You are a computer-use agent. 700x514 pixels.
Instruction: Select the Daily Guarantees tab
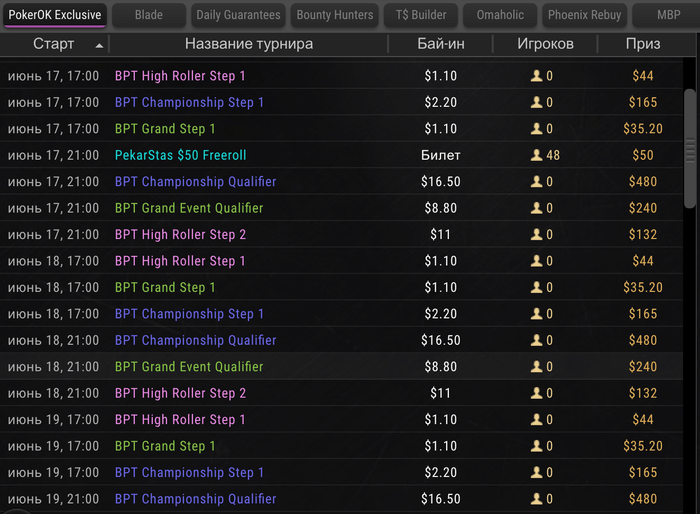click(x=238, y=15)
